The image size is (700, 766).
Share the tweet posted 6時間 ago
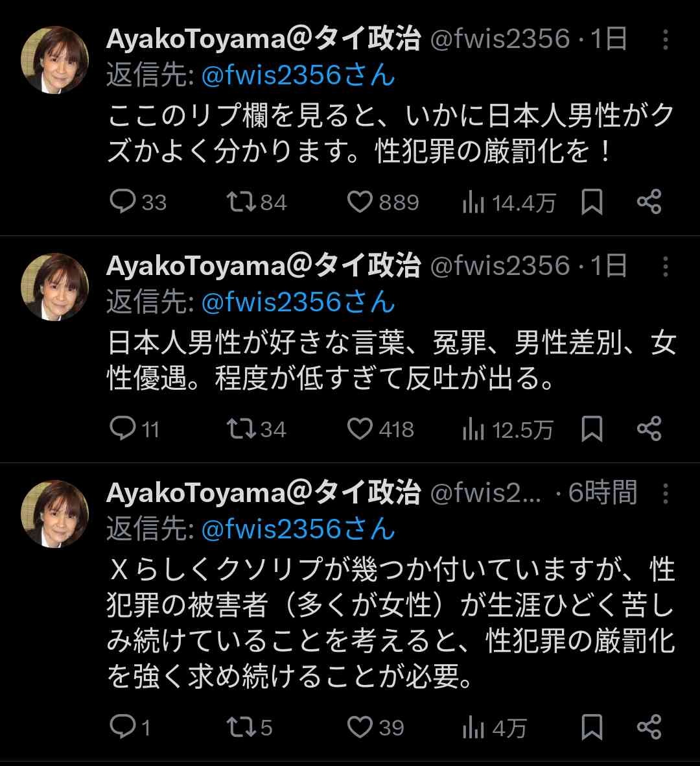[x=649, y=727]
